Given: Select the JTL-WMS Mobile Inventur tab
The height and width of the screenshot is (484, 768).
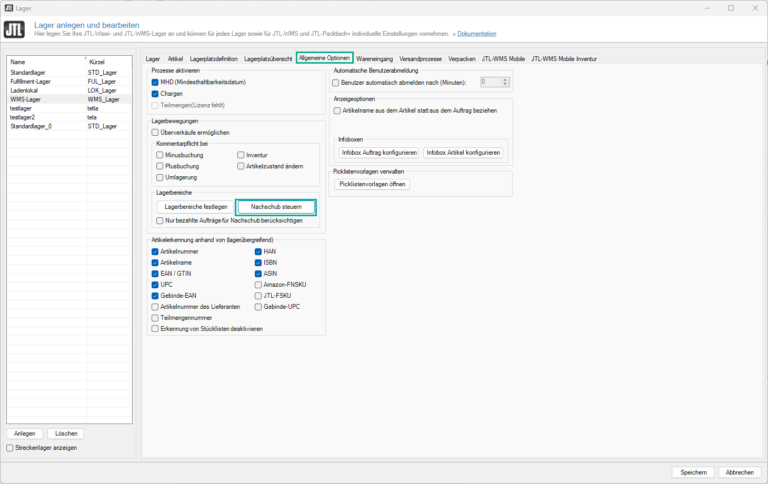Looking at the screenshot, I should point(572,59).
